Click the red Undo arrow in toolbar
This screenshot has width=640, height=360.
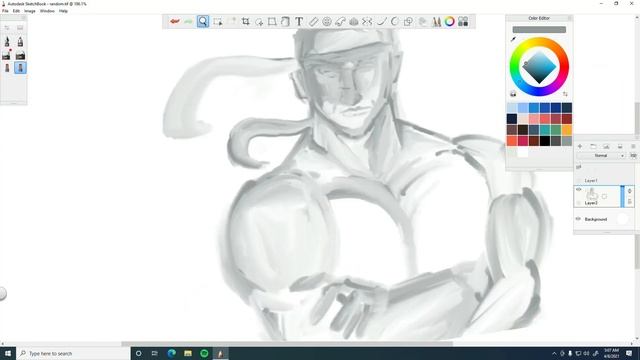[175, 21]
